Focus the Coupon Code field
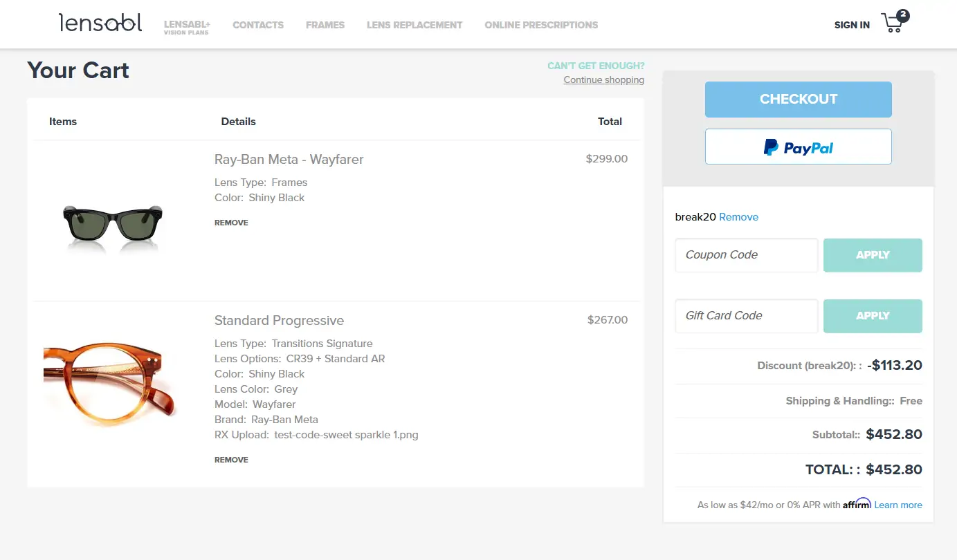Screen dimensions: 957x560 [747, 255]
